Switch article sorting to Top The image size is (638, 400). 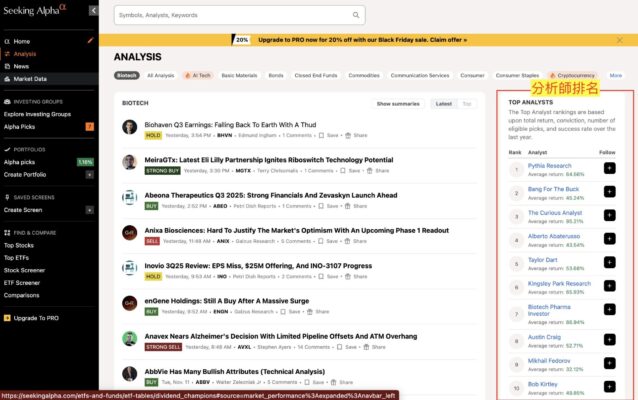pyautogui.click(x=466, y=103)
